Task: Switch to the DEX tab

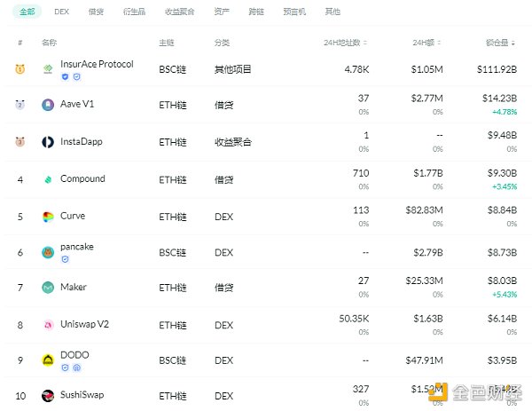Action: point(61,12)
